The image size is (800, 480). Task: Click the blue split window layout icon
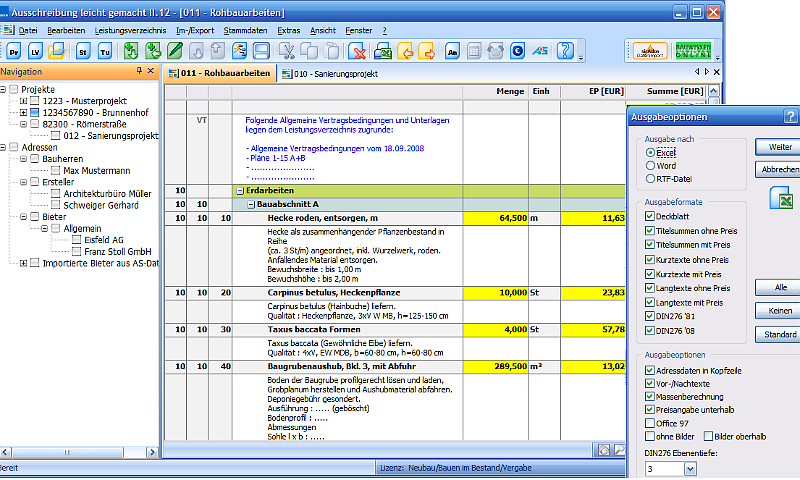coord(261,51)
